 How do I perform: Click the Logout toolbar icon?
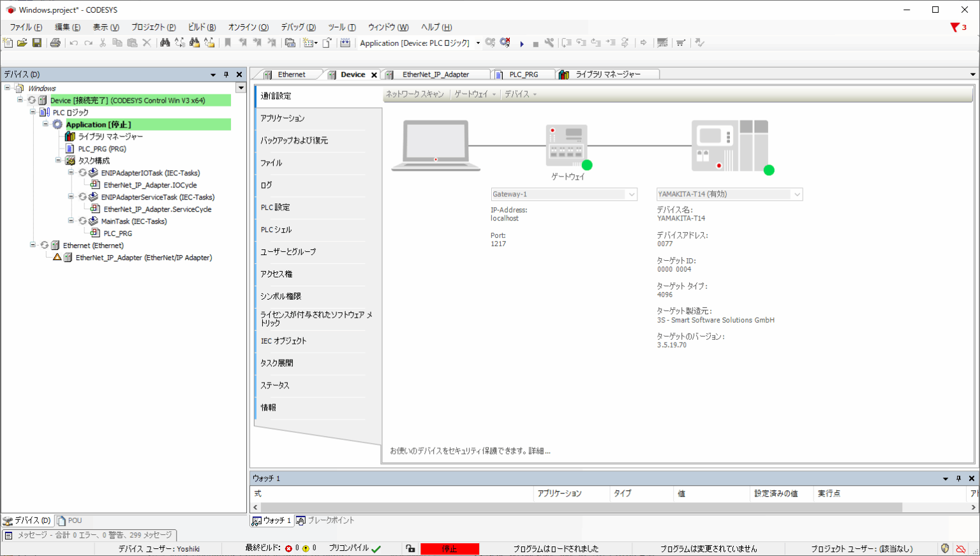(504, 43)
